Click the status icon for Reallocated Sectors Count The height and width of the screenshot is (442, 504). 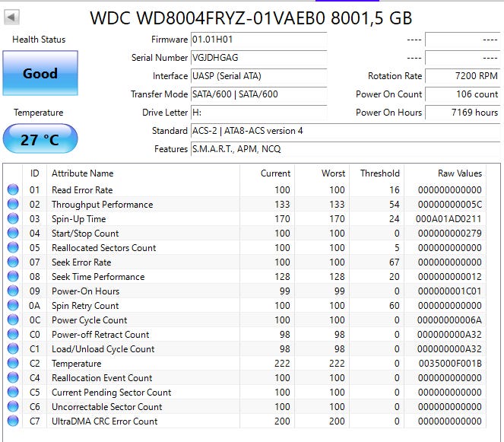pyautogui.click(x=13, y=247)
